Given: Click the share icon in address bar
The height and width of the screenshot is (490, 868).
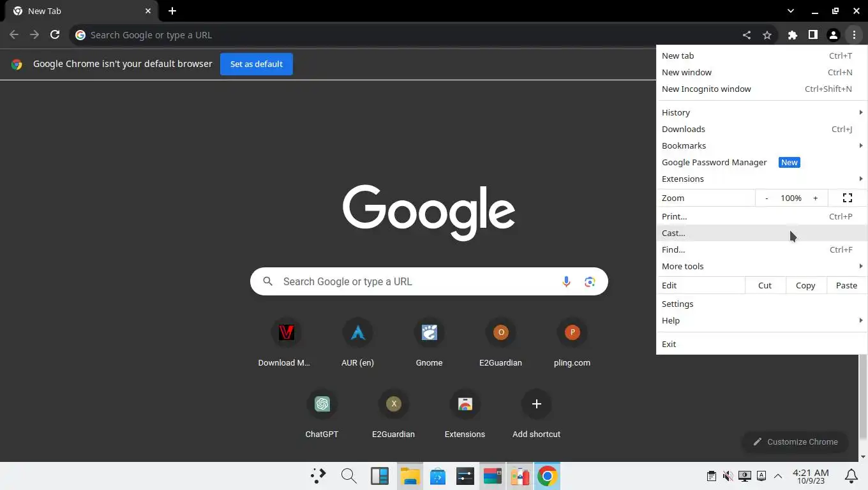Looking at the screenshot, I should (747, 35).
